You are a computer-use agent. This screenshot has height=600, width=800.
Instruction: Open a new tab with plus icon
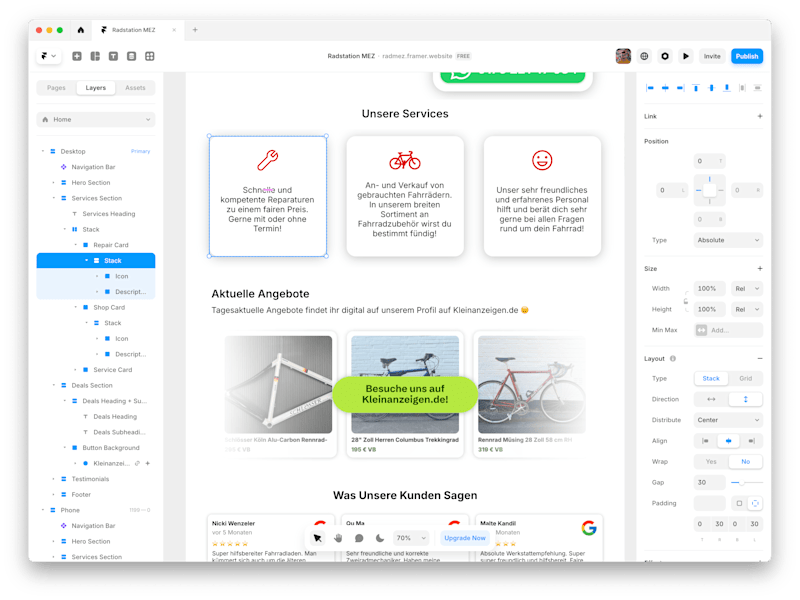[x=195, y=30]
